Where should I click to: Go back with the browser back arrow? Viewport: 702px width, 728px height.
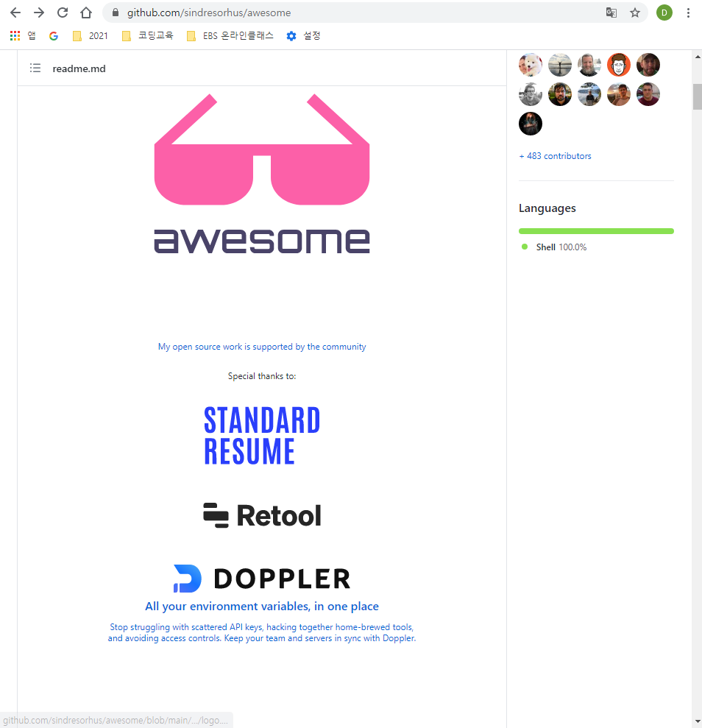pyautogui.click(x=15, y=13)
